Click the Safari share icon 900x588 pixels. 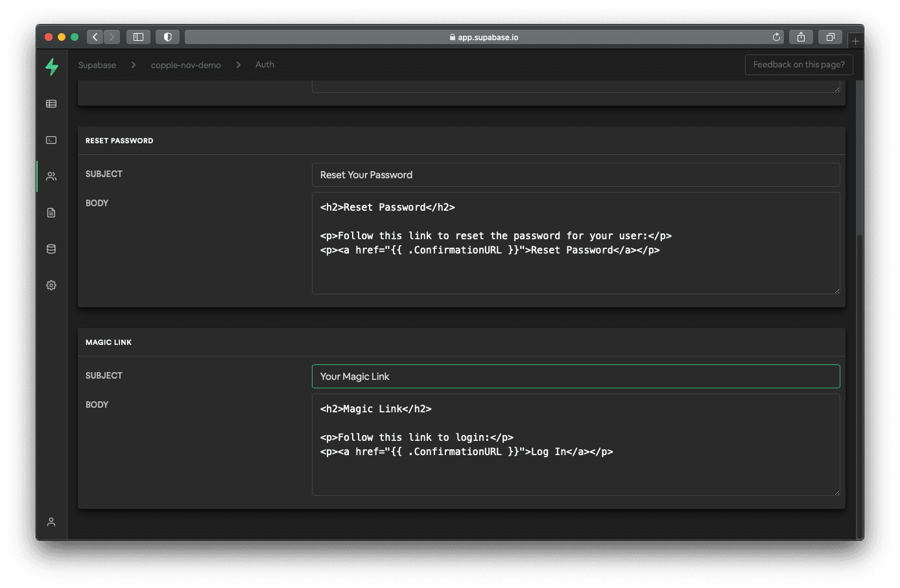801,37
